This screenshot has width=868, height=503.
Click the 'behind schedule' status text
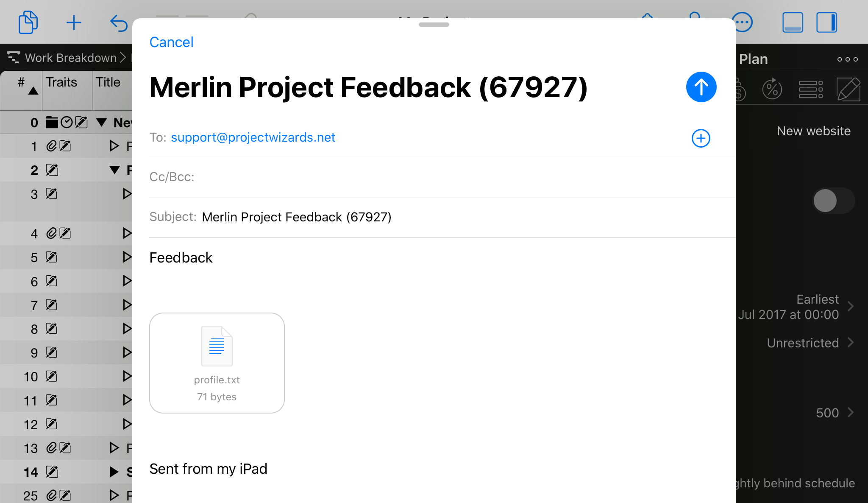coord(795,483)
